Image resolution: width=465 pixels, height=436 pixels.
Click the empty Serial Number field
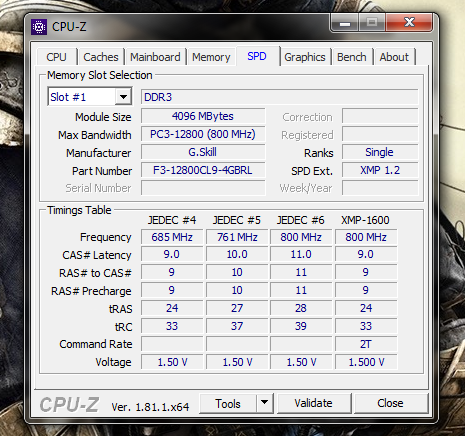click(203, 188)
